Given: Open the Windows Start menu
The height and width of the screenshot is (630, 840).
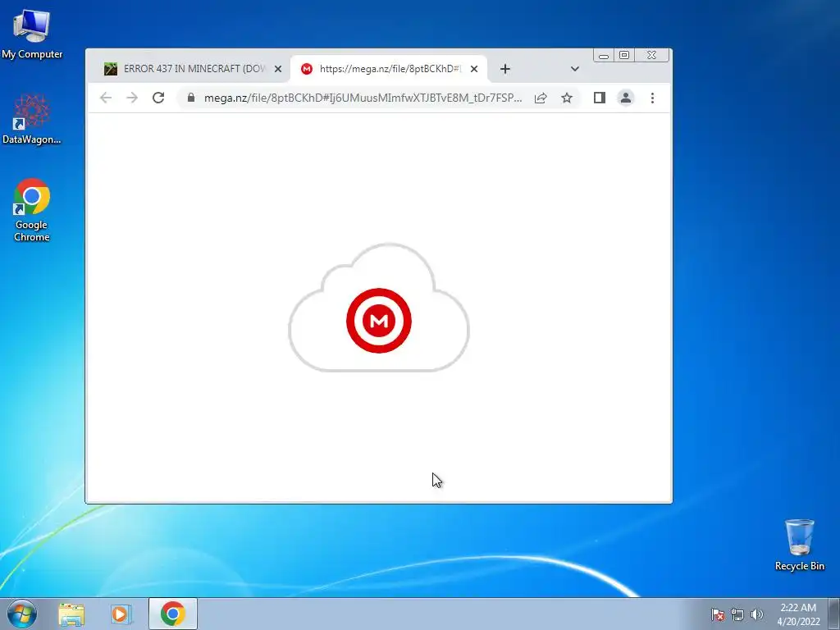Looking at the screenshot, I should [22, 614].
